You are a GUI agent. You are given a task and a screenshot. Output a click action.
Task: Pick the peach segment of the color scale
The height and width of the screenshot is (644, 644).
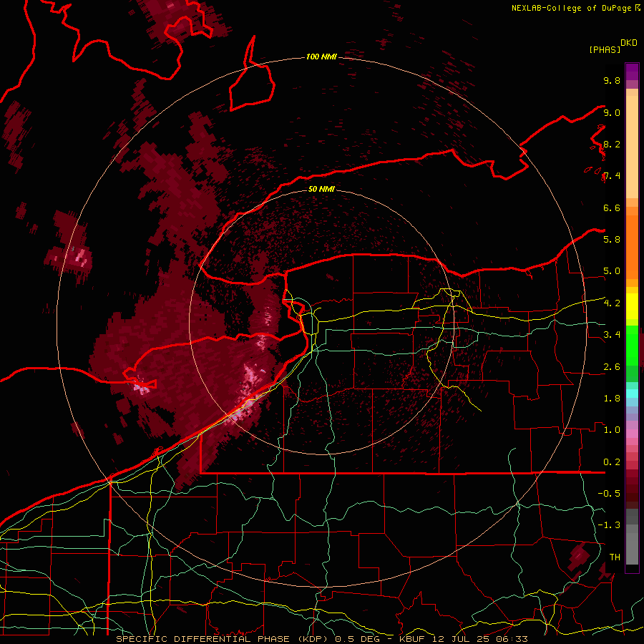tap(632, 147)
